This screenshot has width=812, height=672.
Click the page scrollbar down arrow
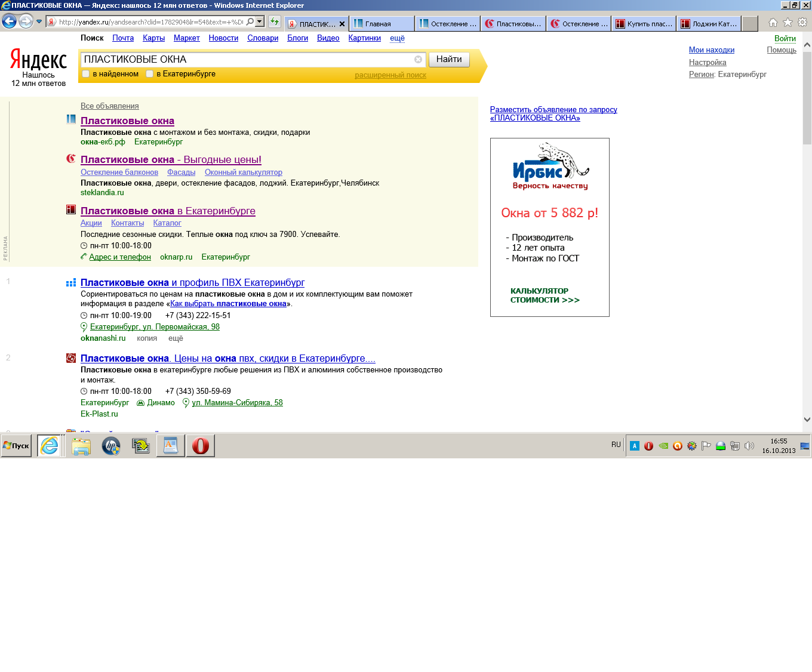807,420
